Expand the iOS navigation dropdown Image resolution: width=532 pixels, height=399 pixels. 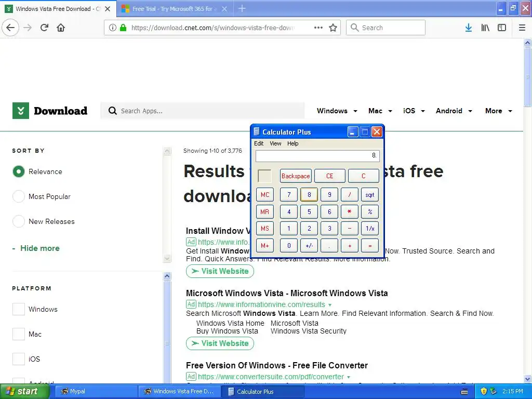(423, 111)
